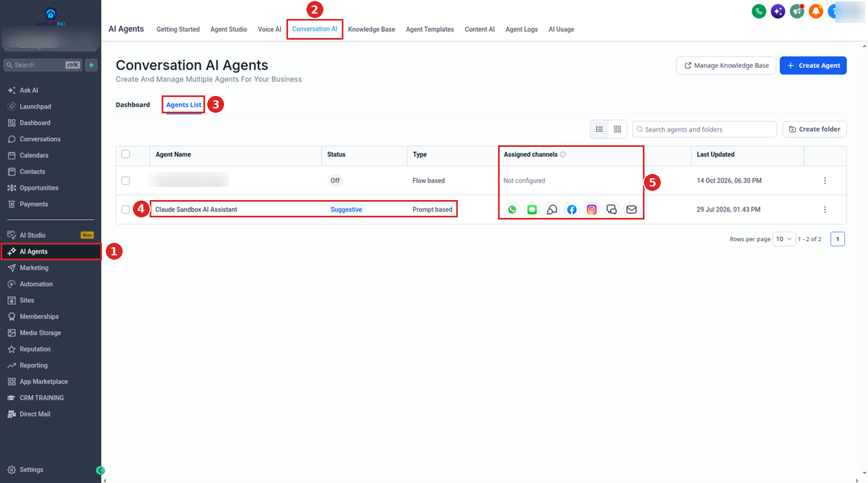Click the green SMS channel icon
868x483 pixels.
point(532,209)
